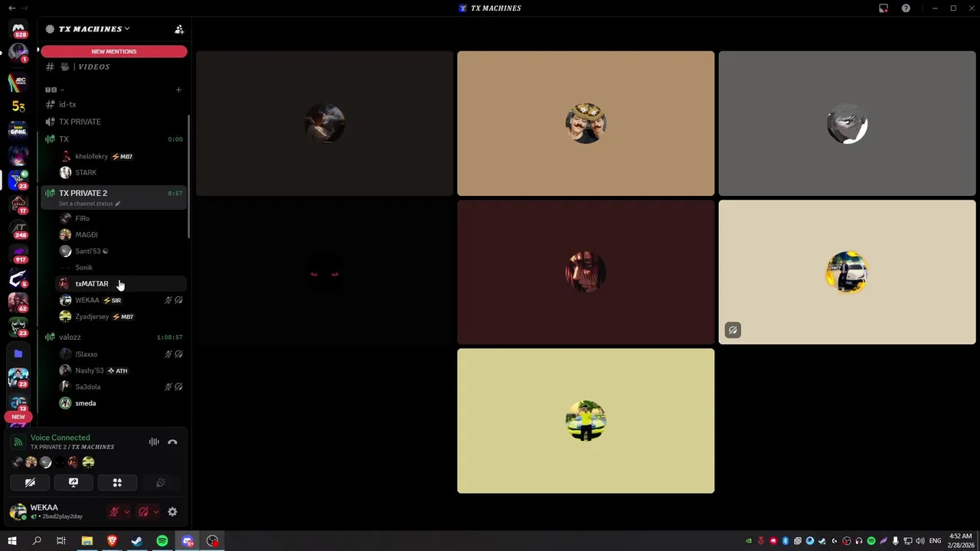Open the soundboard icon in voice panel
Image resolution: width=980 pixels, height=551 pixels.
tap(161, 483)
